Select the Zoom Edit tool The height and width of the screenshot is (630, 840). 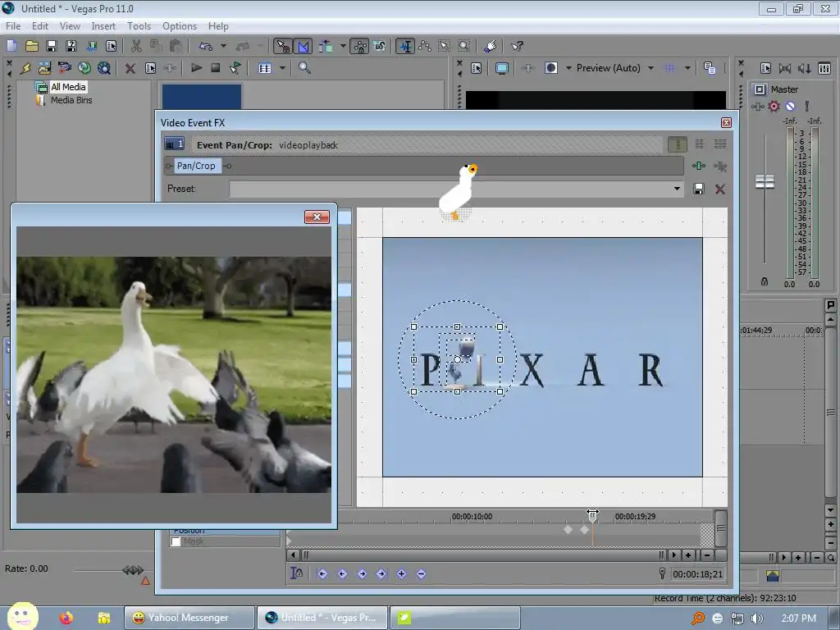pos(464,46)
